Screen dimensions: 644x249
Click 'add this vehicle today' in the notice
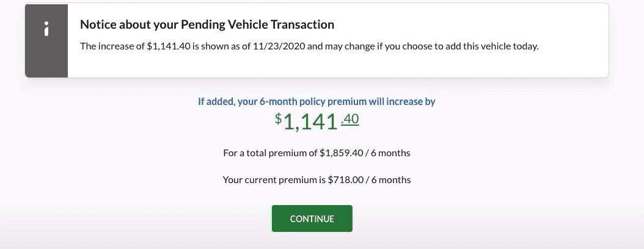click(491, 46)
